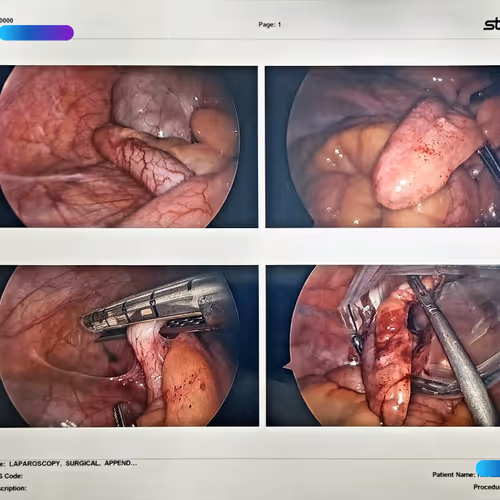500x500 pixels.
Task: Open the top-left laparoscopy image with red vessels
Action: click(x=129, y=147)
